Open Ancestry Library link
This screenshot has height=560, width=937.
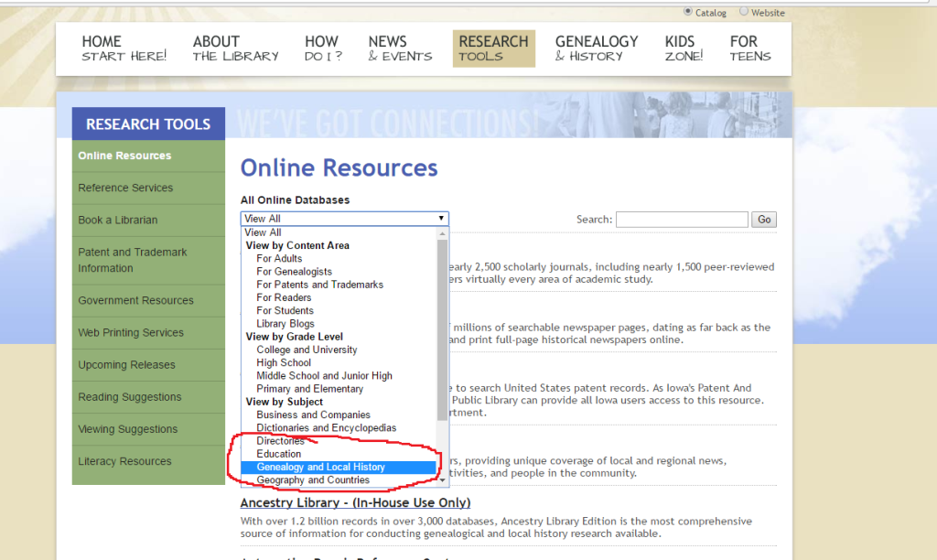(355, 502)
